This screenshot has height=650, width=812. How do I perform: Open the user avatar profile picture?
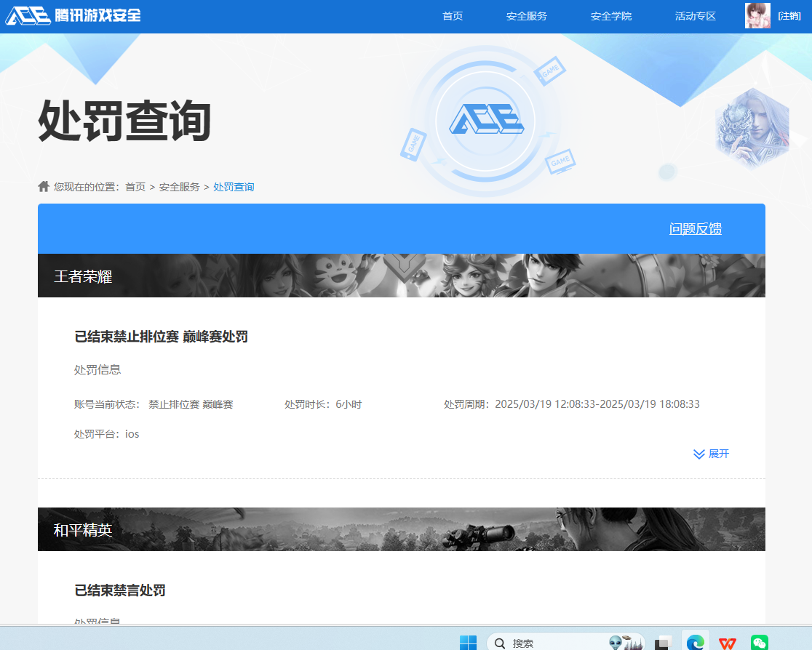tap(757, 15)
